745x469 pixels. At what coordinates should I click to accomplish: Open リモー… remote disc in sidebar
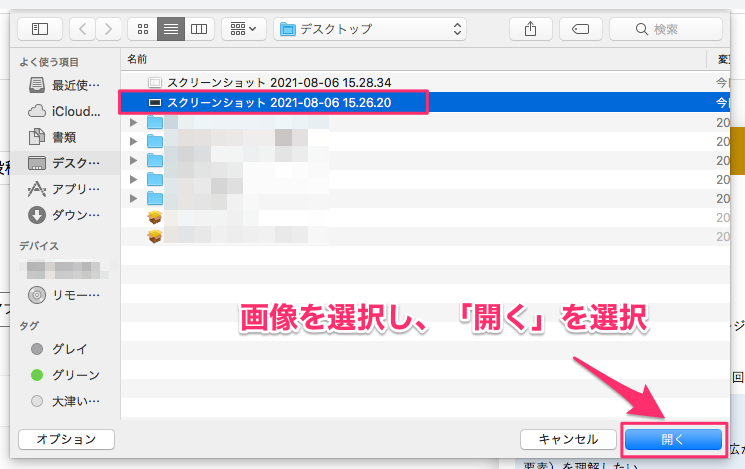coord(64,295)
